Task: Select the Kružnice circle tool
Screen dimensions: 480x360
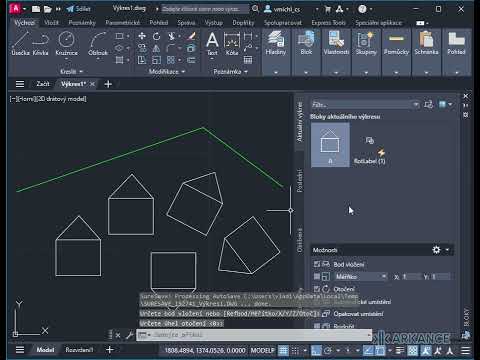Action: [66, 43]
